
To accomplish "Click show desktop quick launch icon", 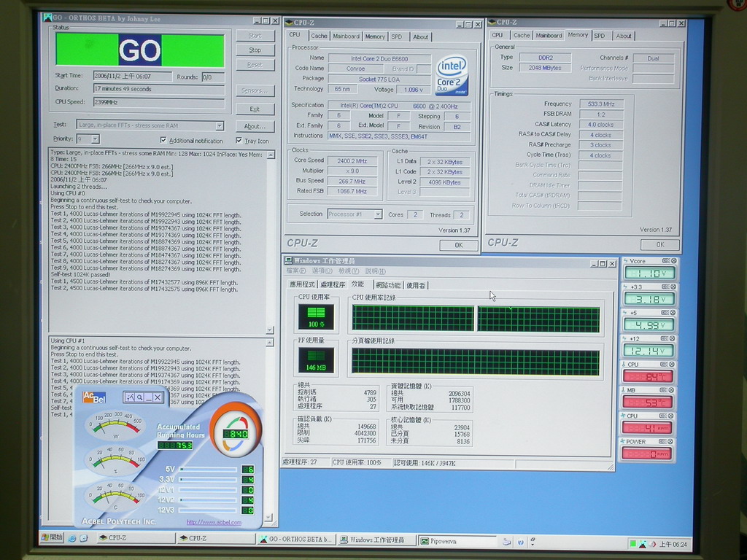I will click(x=84, y=538).
